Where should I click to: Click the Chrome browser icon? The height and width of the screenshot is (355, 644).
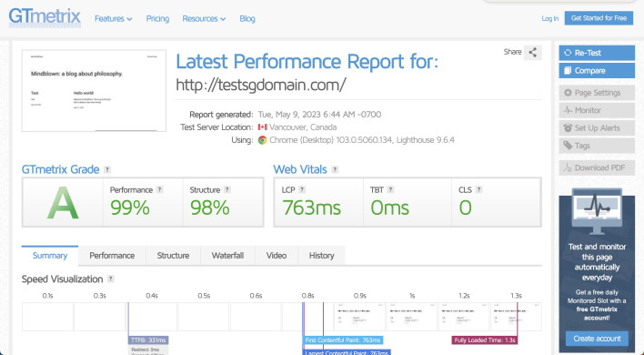coord(263,140)
